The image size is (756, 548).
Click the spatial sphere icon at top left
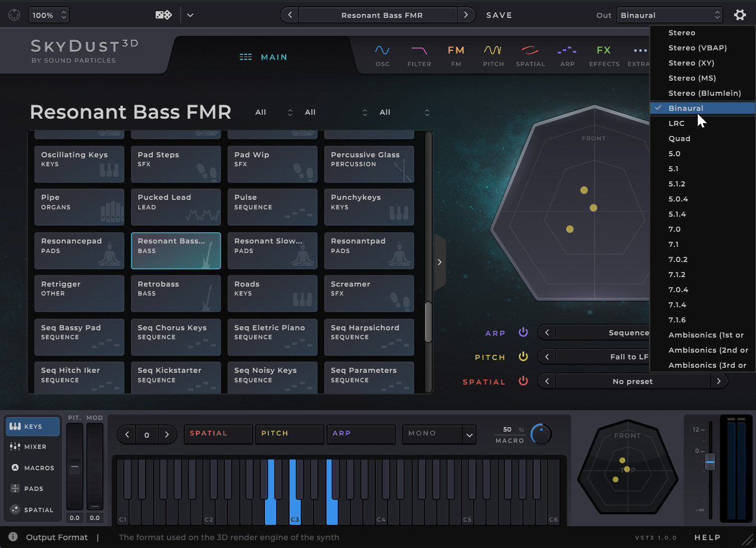click(15, 15)
